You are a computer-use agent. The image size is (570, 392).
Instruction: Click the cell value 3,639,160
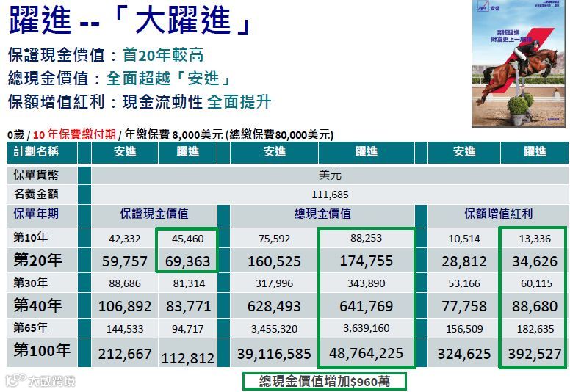[367, 328]
